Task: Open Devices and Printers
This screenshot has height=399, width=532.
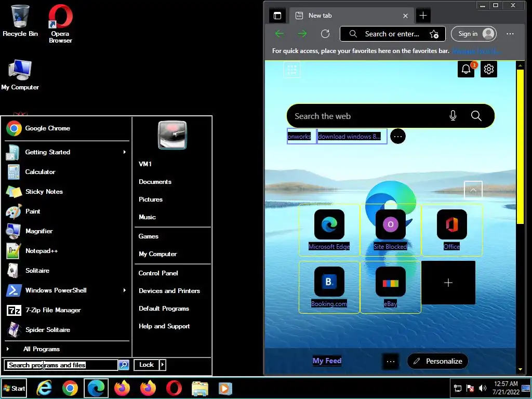Action: pyautogui.click(x=169, y=291)
